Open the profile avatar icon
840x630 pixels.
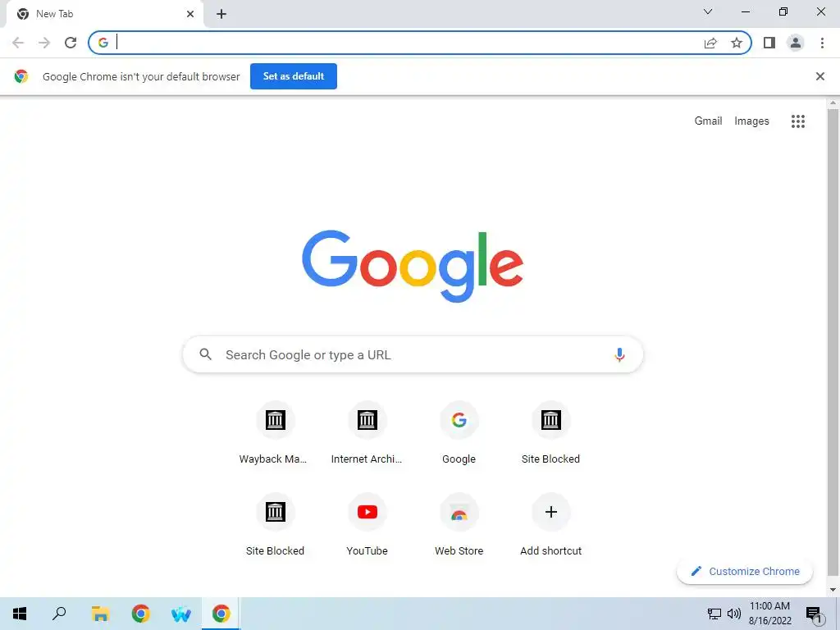click(x=796, y=43)
